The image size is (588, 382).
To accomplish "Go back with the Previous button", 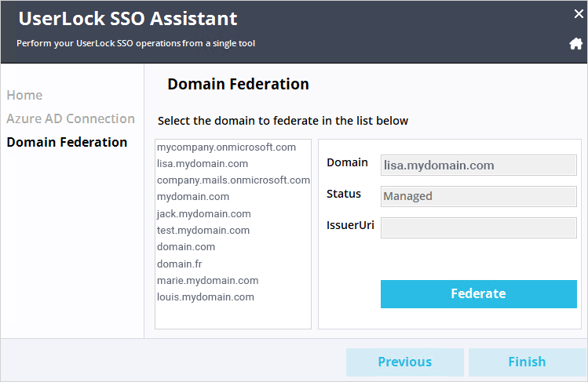I will point(405,362).
